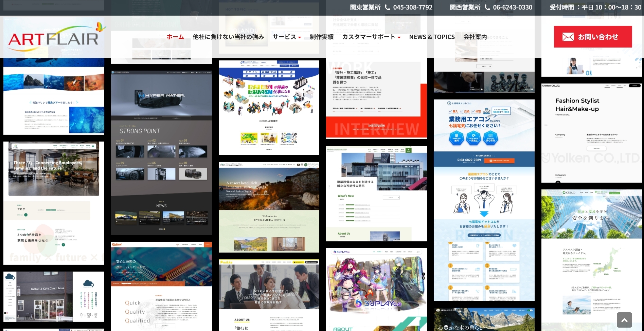This screenshot has height=331, width=644.
Task: Go to NEWS & TOPICS
Action: pyautogui.click(x=432, y=37)
